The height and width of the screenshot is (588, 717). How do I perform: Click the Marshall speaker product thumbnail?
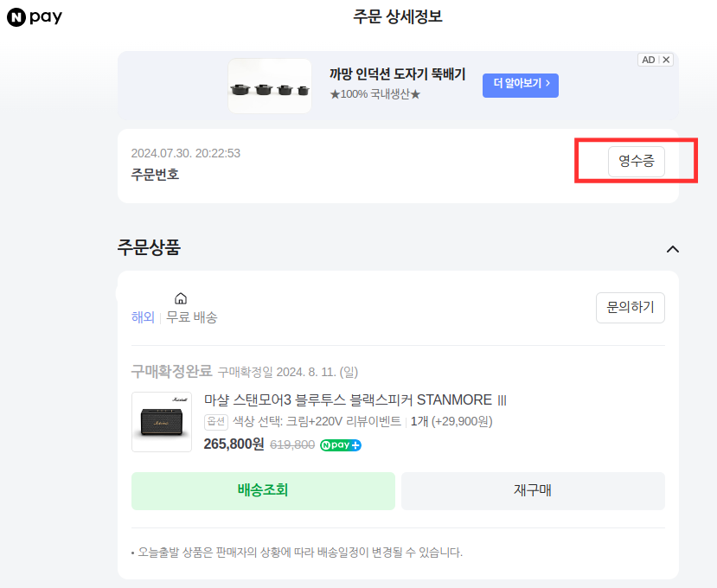click(x=161, y=422)
